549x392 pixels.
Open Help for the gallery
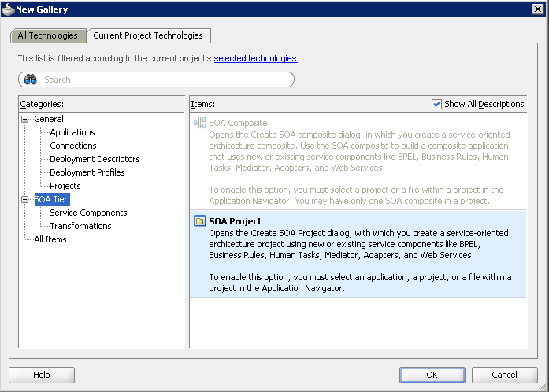(x=42, y=375)
